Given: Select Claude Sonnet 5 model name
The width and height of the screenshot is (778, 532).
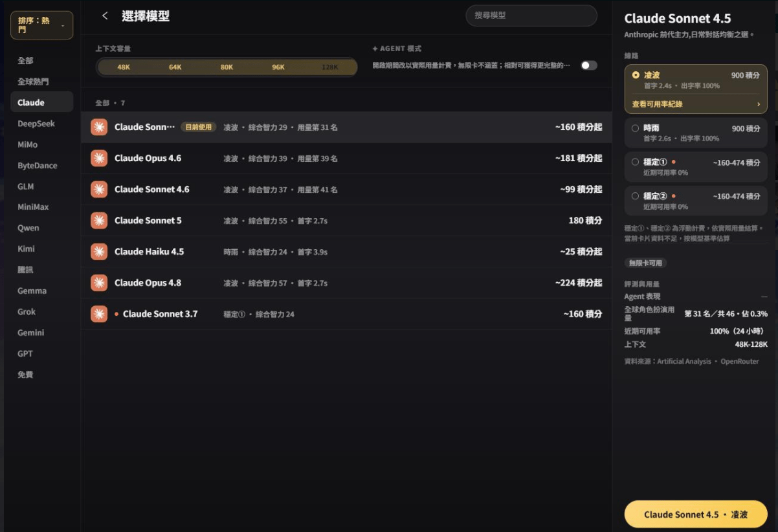Looking at the screenshot, I should pos(148,220).
